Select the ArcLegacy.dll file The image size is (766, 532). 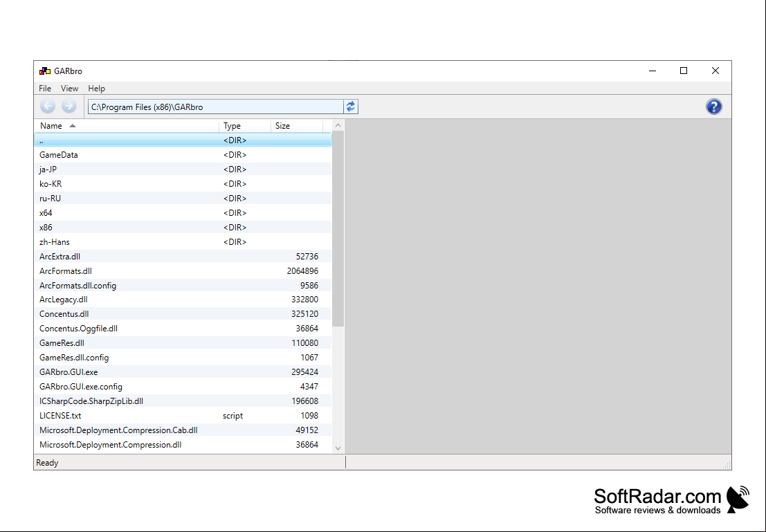(183, 300)
